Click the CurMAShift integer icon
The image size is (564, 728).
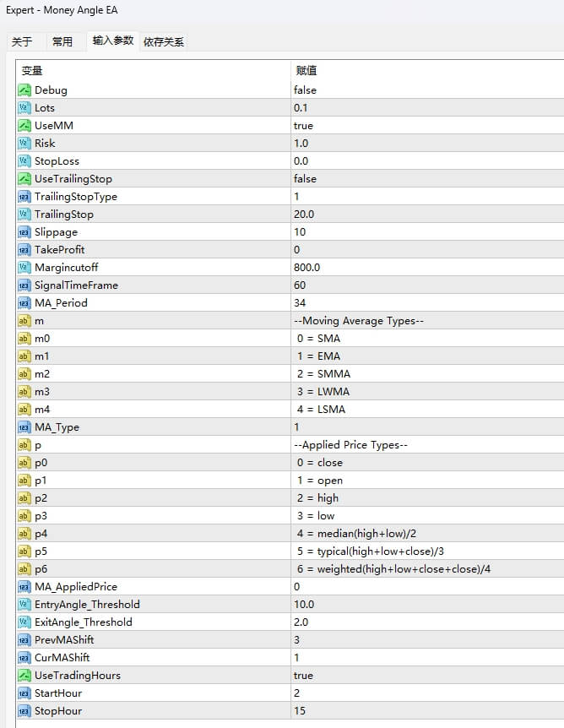click(x=24, y=657)
